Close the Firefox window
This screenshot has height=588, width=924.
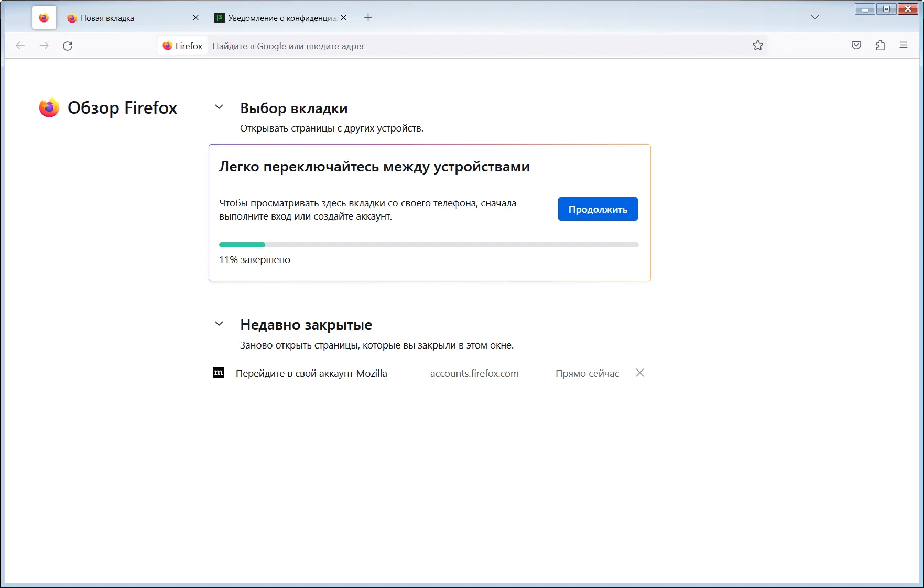(908, 9)
